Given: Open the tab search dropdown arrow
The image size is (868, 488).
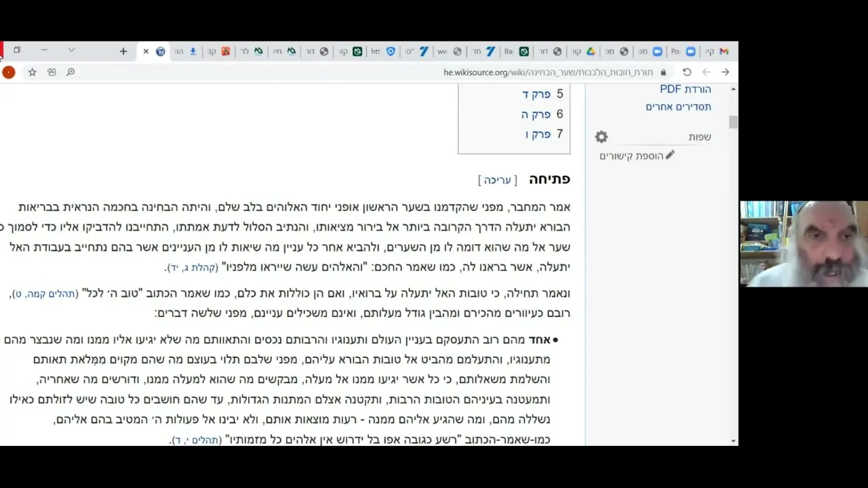Looking at the screenshot, I should pos(71,50).
